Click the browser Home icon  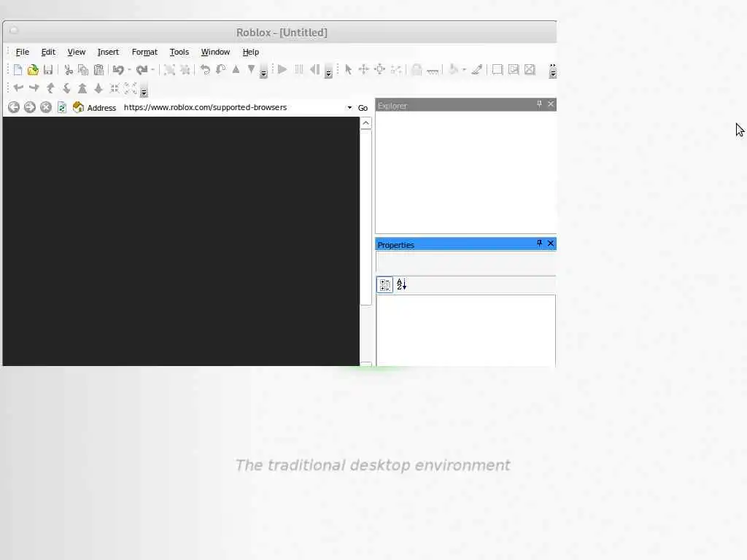coord(78,108)
